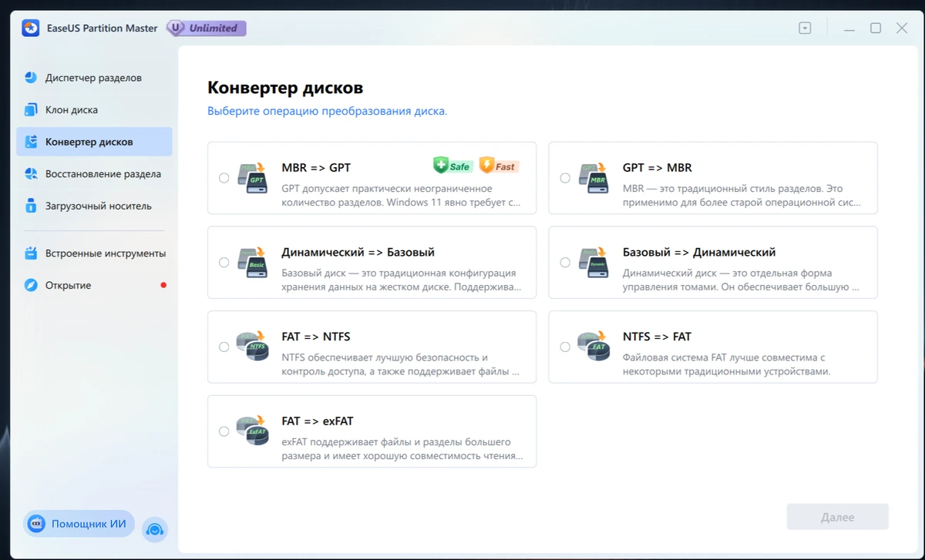The height and width of the screenshot is (560, 925).
Task: Click the Базовый => Динамический title
Action: point(699,253)
